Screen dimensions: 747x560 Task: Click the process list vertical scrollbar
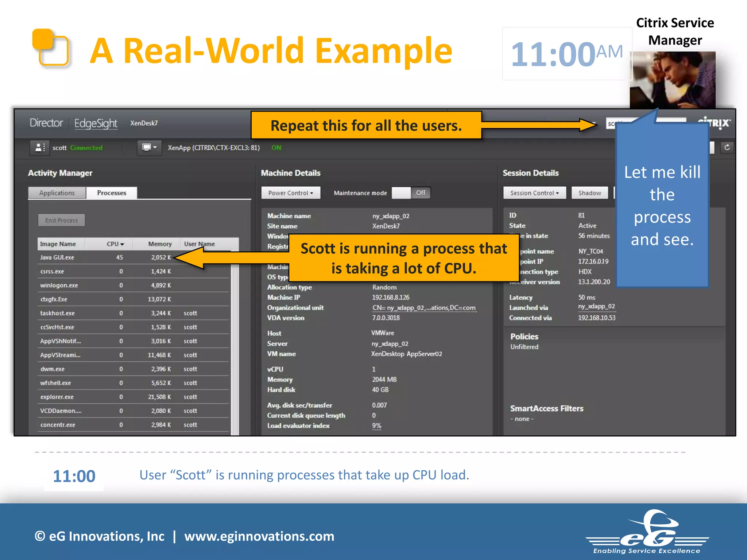(235, 343)
